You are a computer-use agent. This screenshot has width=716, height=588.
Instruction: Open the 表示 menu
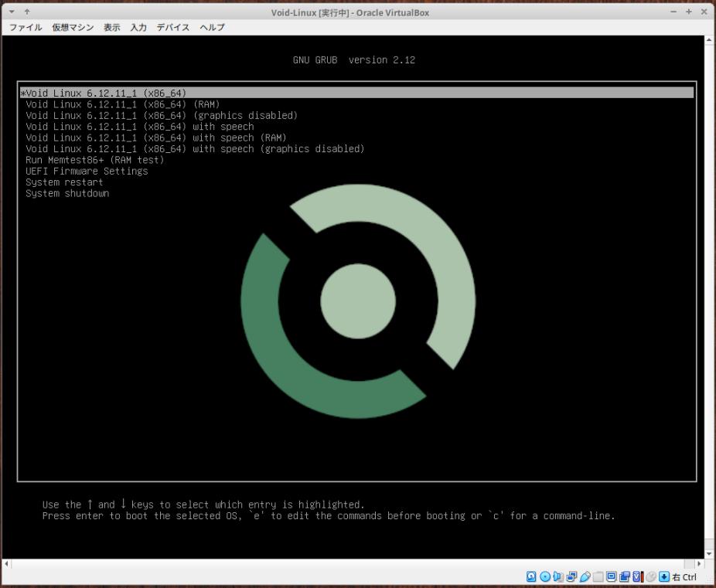pyautogui.click(x=112, y=27)
